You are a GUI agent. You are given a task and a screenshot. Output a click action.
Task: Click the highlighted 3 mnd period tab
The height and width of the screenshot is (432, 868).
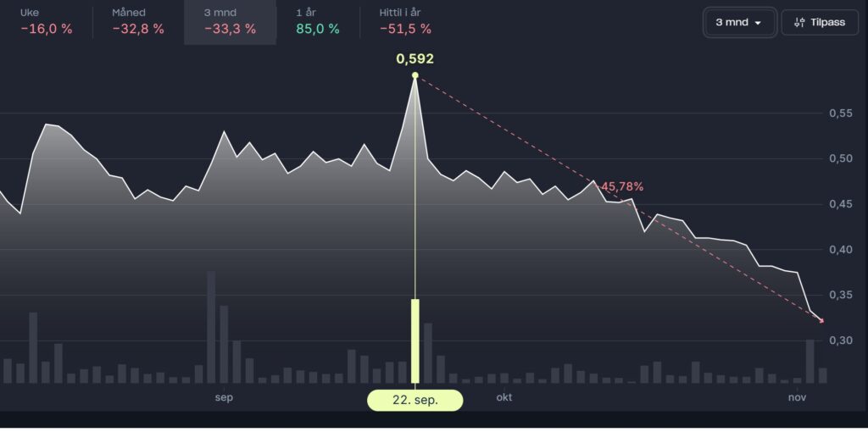(x=230, y=22)
